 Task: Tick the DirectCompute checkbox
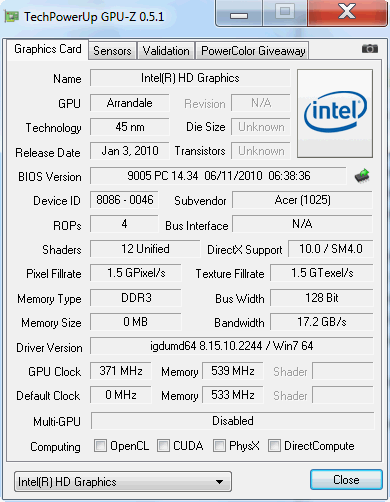tap(274, 445)
